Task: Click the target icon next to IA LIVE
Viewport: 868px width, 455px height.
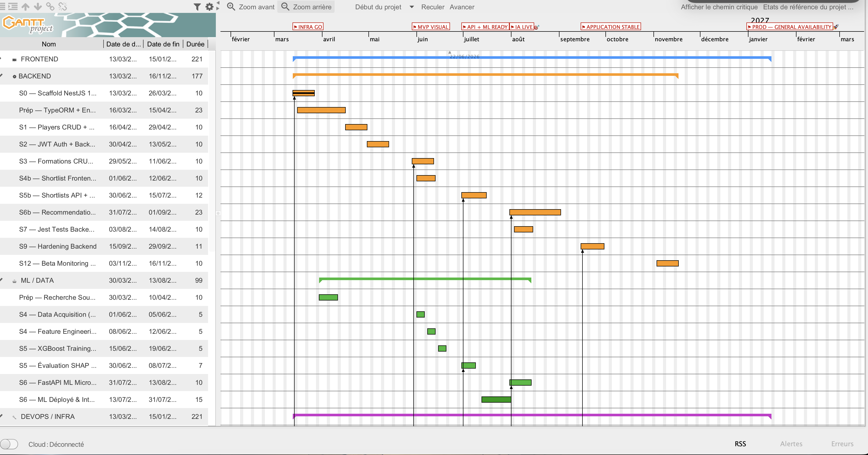Action: click(x=536, y=27)
